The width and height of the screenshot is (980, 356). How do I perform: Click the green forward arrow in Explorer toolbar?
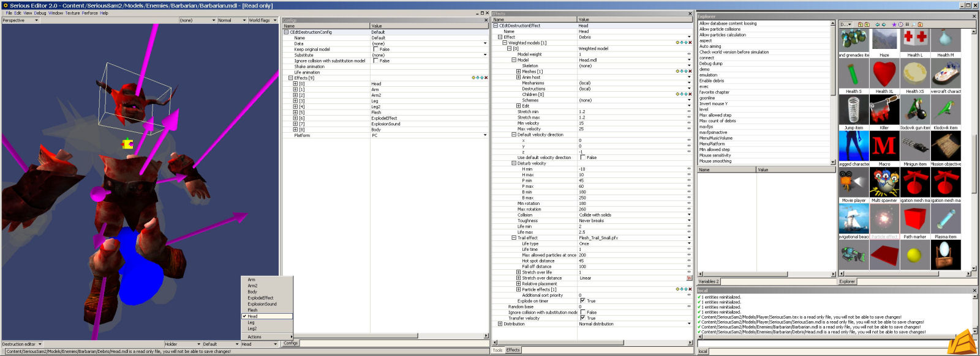coord(884,24)
